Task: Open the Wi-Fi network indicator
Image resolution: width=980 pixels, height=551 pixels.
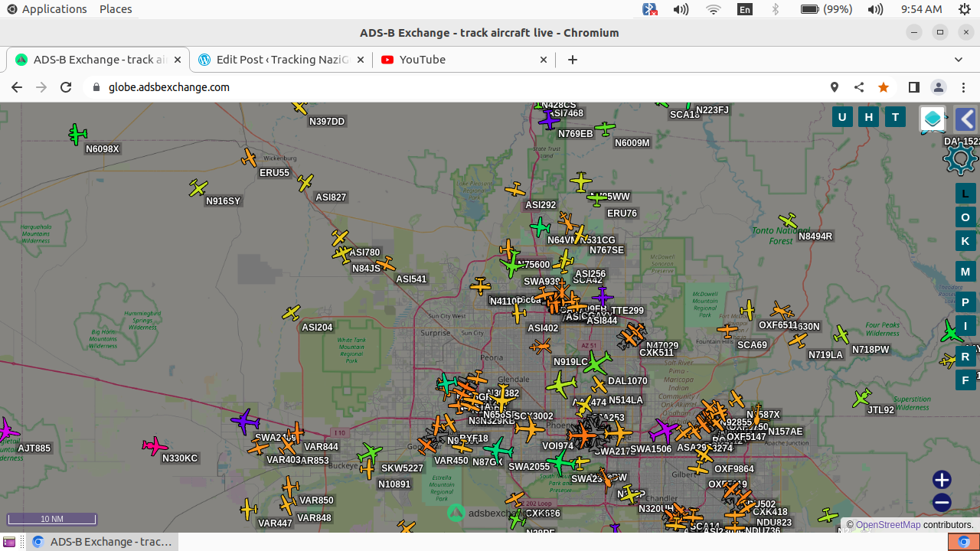Action: tap(714, 9)
